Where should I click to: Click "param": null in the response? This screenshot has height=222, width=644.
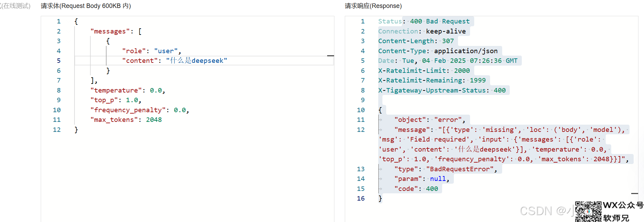coord(422,179)
